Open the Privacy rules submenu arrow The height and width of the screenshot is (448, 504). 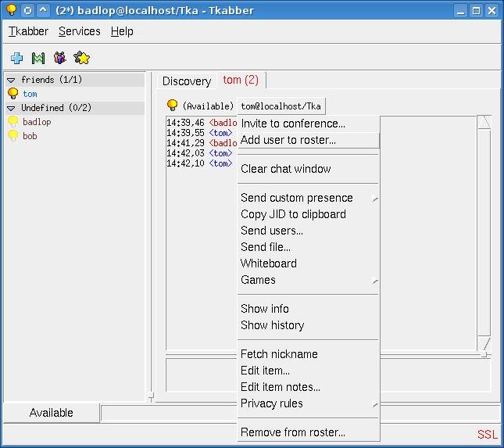375,405
